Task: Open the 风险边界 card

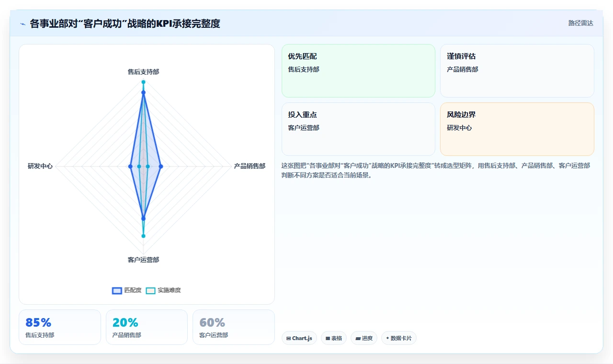Action: 517,129
